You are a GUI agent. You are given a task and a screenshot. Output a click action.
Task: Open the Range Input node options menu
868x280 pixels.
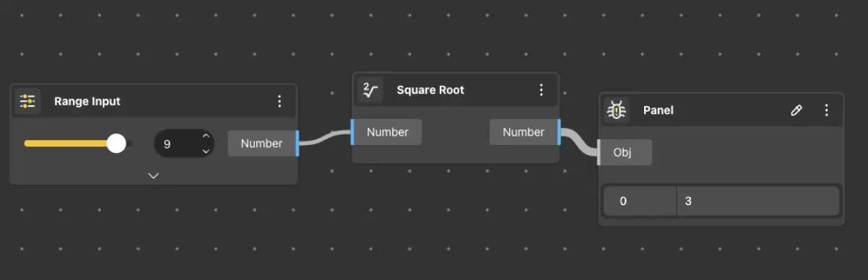(x=279, y=101)
